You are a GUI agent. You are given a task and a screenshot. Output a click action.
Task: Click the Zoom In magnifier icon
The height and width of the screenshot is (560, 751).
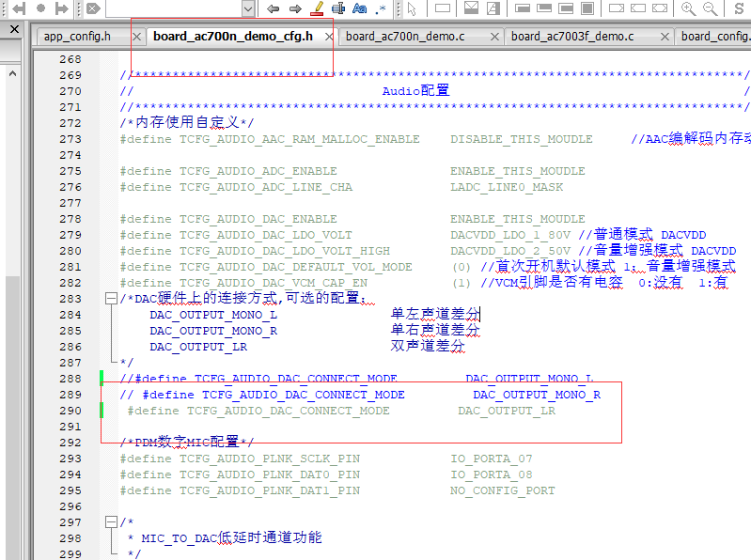click(688, 8)
